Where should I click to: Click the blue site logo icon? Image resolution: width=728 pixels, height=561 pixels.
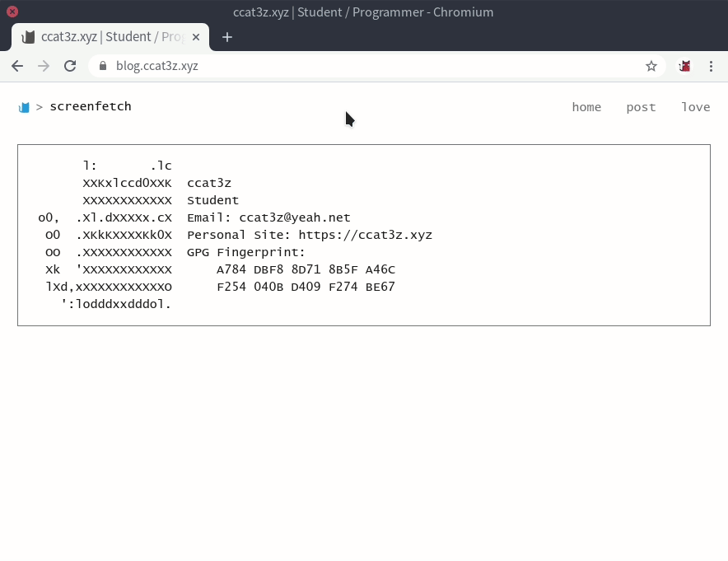pyautogui.click(x=25, y=107)
